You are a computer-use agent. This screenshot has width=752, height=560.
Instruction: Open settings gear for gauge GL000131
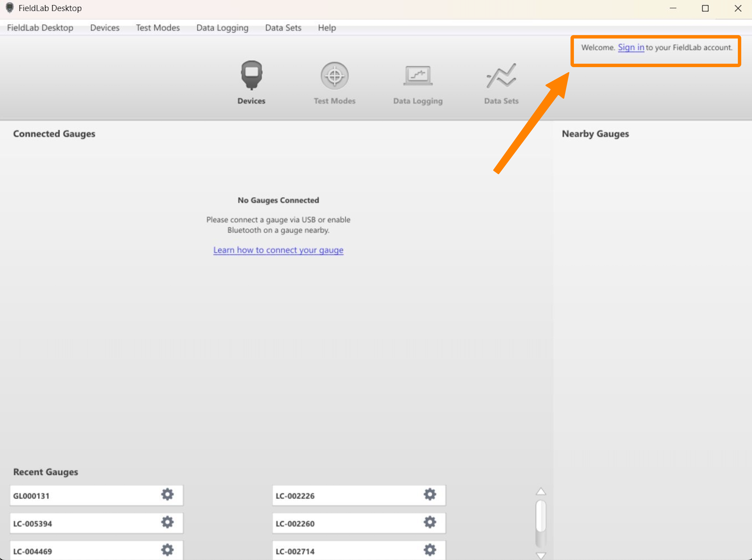(167, 494)
